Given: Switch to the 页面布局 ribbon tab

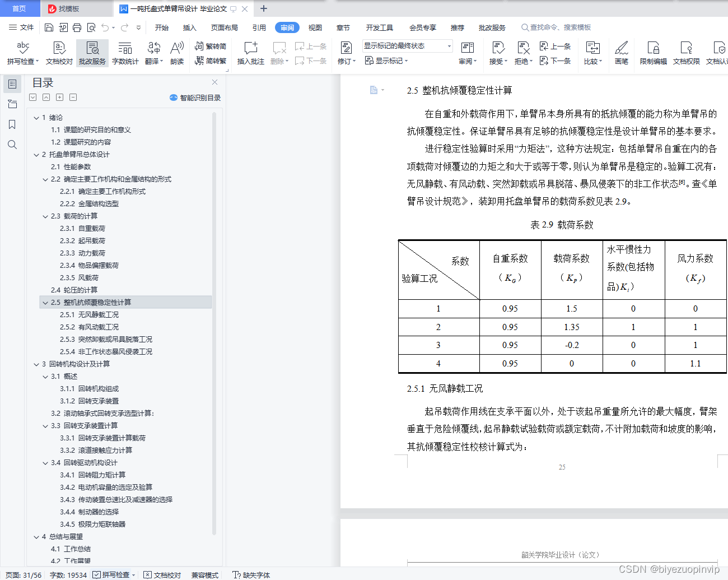Looking at the screenshot, I should (x=225, y=27).
